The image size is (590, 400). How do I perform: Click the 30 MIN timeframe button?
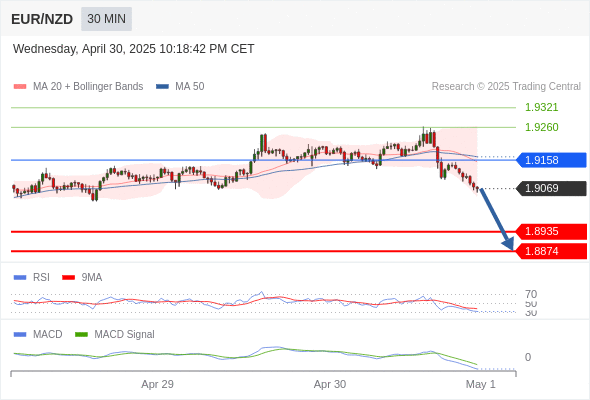(x=106, y=19)
